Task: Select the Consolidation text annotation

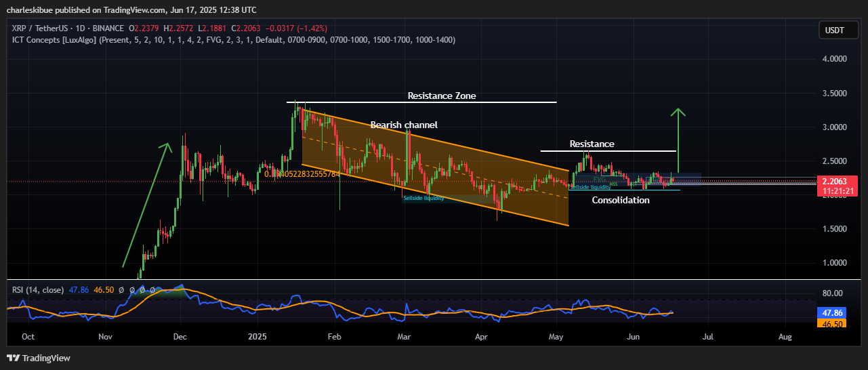Action: click(x=621, y=200)
